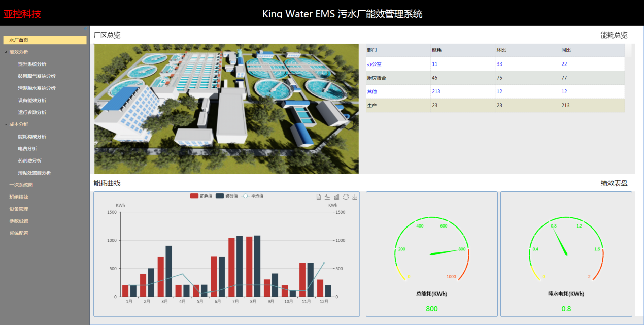Open 药剂费分析 page
The image size is (644, 325).
click(x=29, y=161)
